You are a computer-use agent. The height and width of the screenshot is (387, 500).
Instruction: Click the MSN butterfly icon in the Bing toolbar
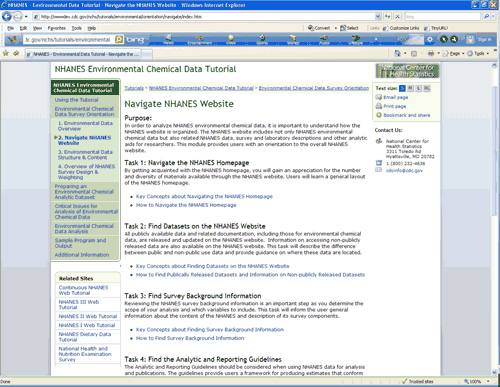coord(12,40)
